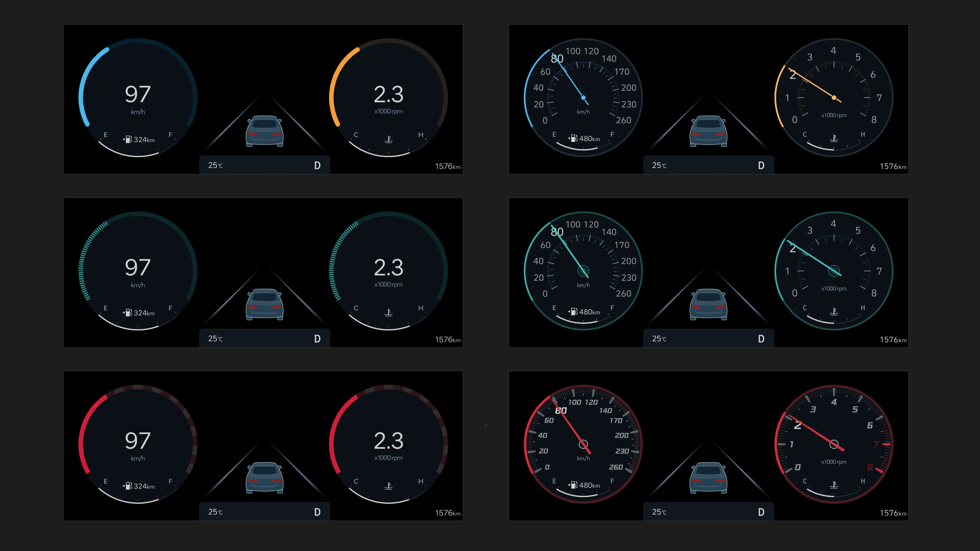The height and width of the screenshot is (551, 980).
Task: Expand the 25°C temperature readout, blue cluster
Action: coord(215,165)
